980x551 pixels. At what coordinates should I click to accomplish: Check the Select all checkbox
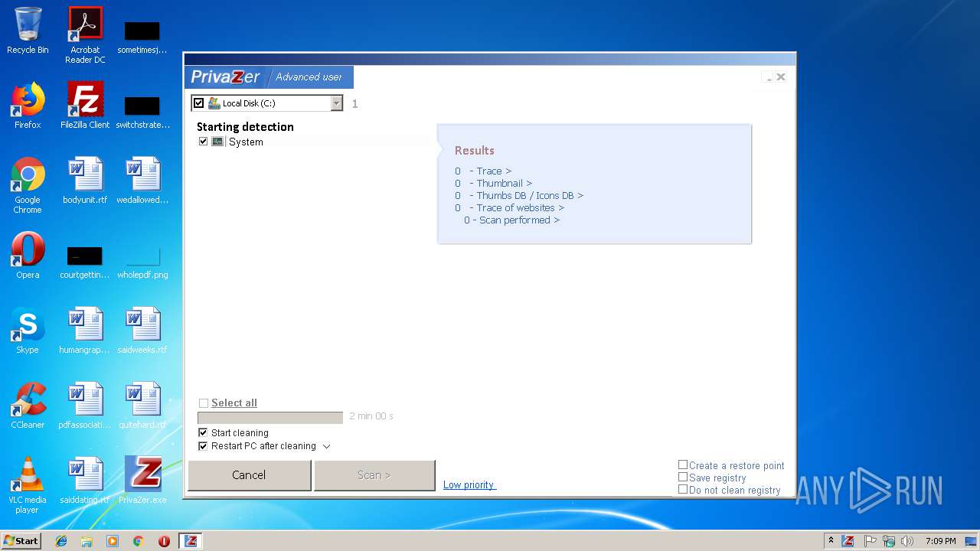tap(204, 403)
